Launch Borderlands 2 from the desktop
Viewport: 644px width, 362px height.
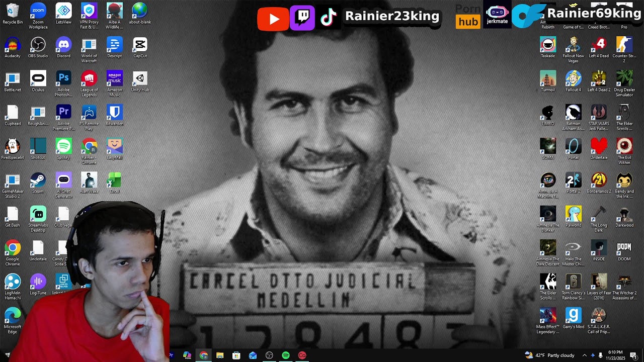599,183
